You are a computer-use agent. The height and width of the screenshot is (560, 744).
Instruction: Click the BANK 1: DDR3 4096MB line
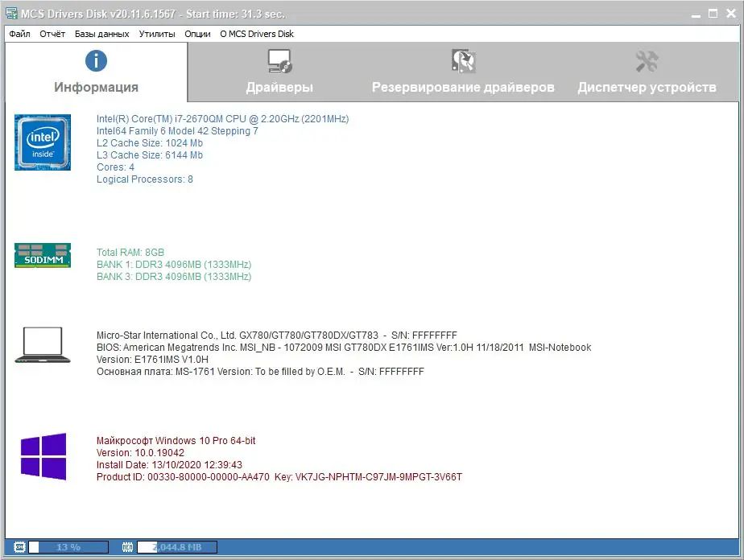coord(174,265)
